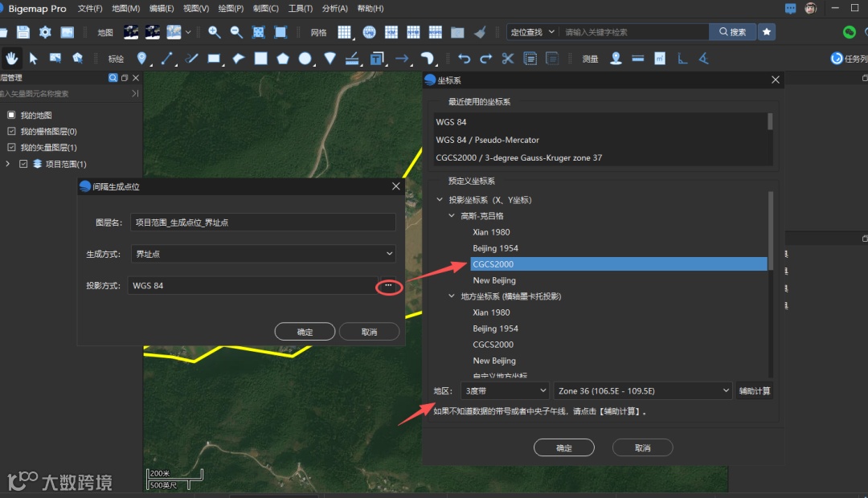Viewport: 868px width, 498px height.
Task: Open the 分析(A) menu
Action: click(334, 8)
